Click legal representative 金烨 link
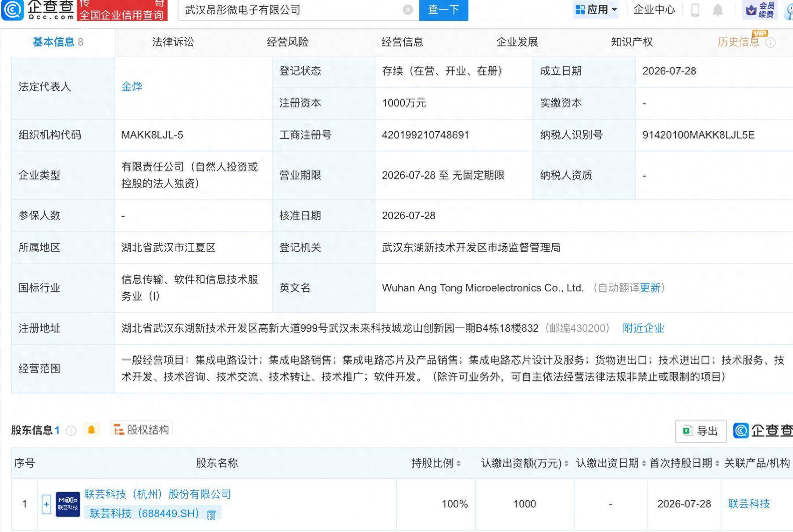This screenshot has width=793, height=532. pyautogui.click(x=132, y=87)
